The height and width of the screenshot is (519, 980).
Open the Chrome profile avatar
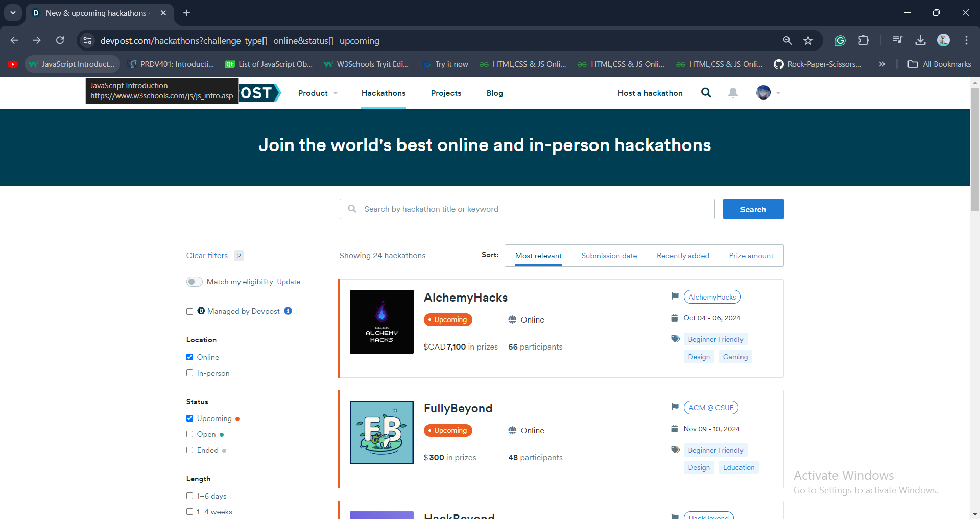coord(943,40)
